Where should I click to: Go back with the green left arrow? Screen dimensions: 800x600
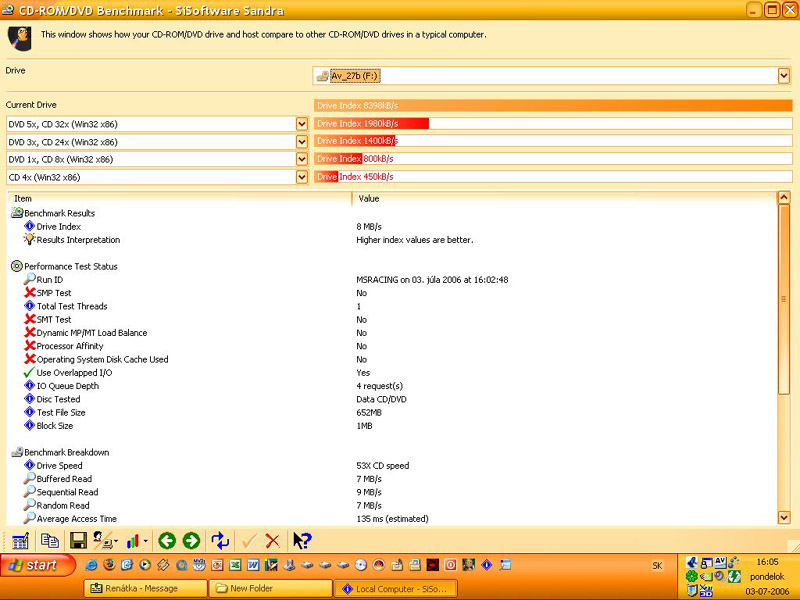pos(167,541)
